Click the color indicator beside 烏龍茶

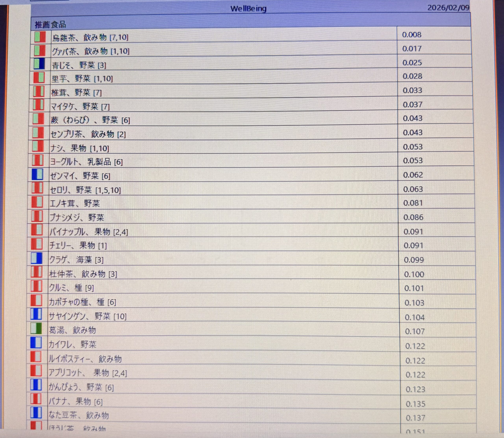40,37
